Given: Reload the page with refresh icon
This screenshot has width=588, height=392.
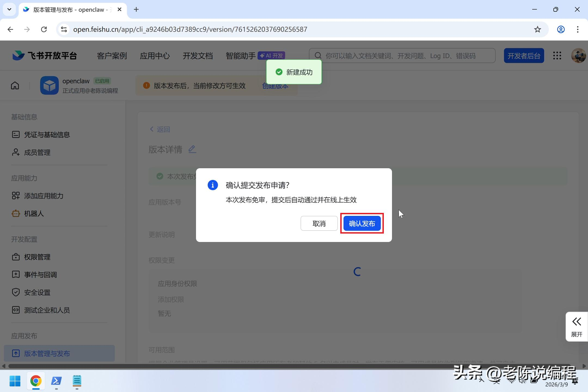Looking at the screenshot, I should click(x=44, y=29).
